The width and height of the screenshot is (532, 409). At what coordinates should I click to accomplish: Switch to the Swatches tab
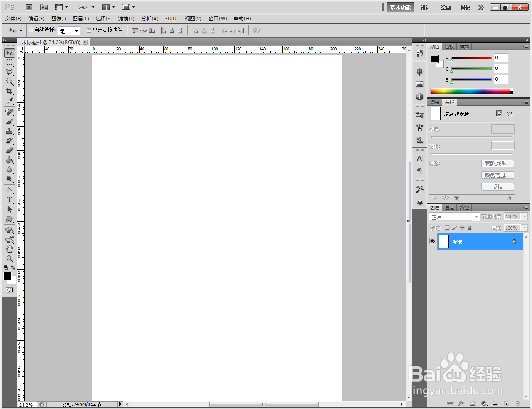click(x=449, y=47)
